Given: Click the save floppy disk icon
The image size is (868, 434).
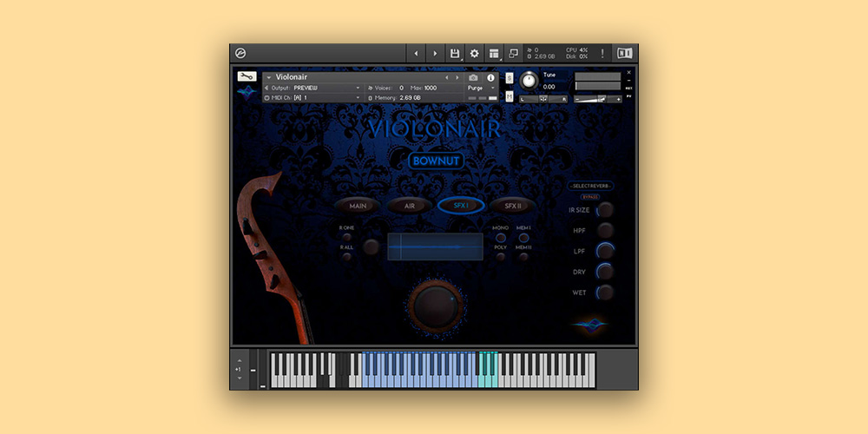Looking at the screenshot, I should tap(455, 54).
